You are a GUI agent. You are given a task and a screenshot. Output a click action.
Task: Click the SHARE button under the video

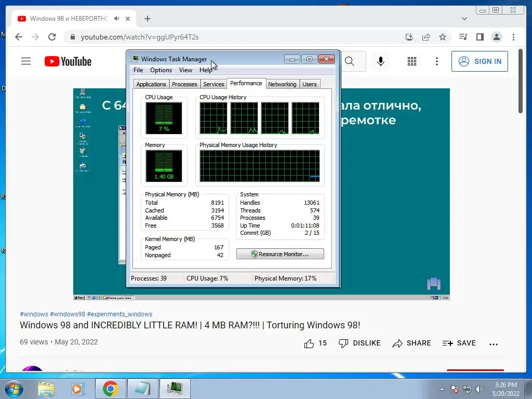pyautogui.click(x=411, y=343)
